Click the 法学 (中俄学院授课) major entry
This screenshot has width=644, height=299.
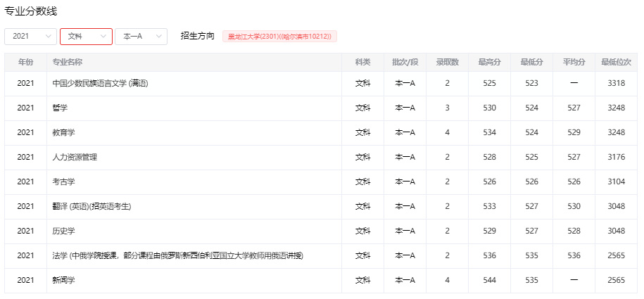coord(177,256)
